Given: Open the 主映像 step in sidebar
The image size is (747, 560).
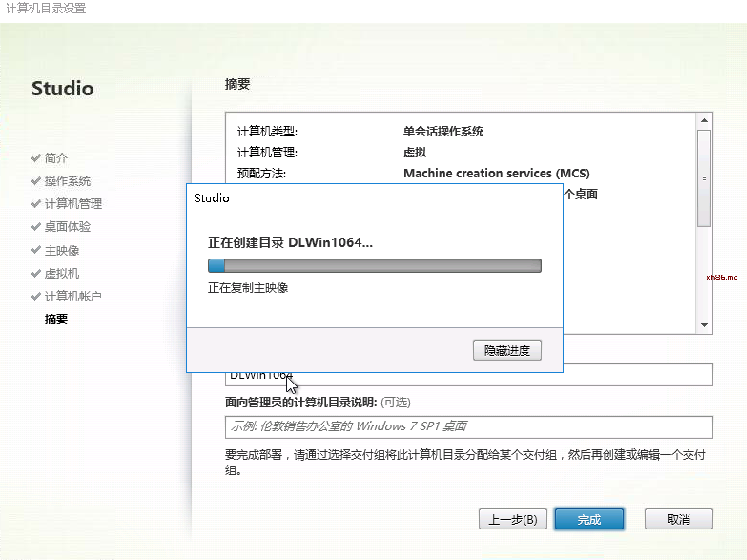Looking at the screenshot, I should coord(62,250).
